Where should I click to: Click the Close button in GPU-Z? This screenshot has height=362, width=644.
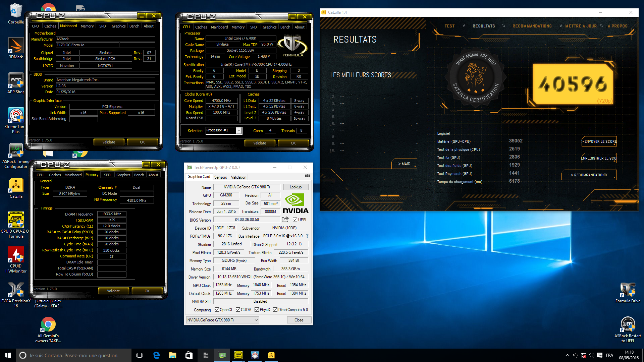(x=299, y=320)
